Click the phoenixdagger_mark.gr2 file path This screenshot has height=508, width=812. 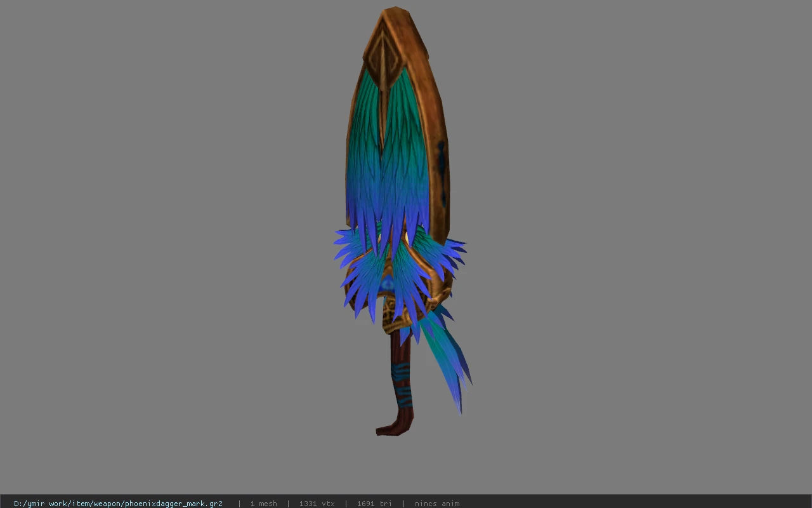pos(118,504)
